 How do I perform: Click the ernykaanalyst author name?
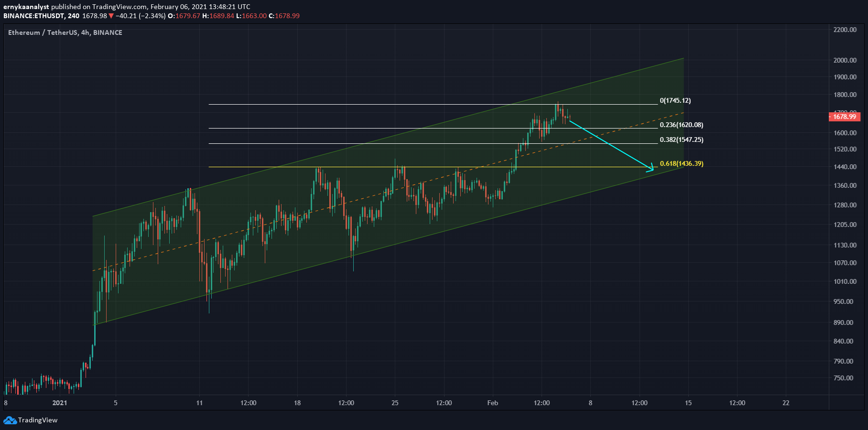tap(26, 7)
